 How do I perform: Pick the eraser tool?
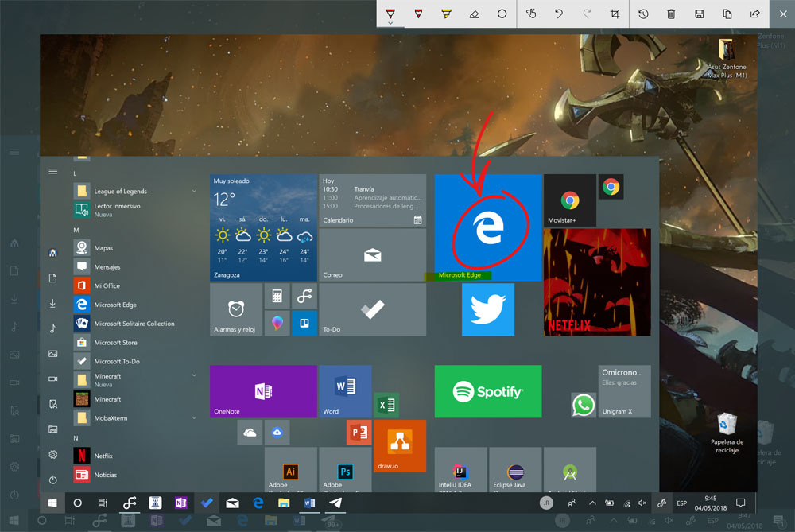click(474, 14)
